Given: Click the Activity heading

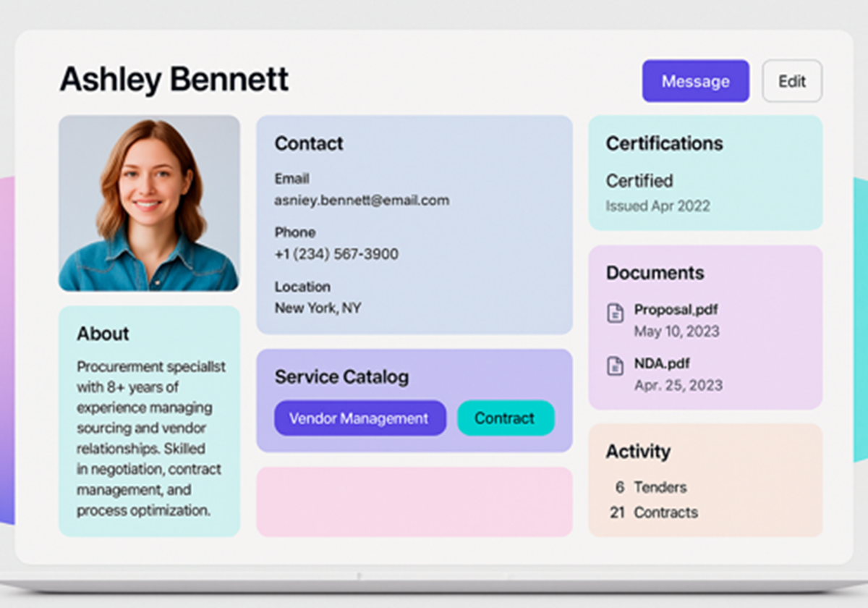Looking at the screenshot, I should coord(638,452).
